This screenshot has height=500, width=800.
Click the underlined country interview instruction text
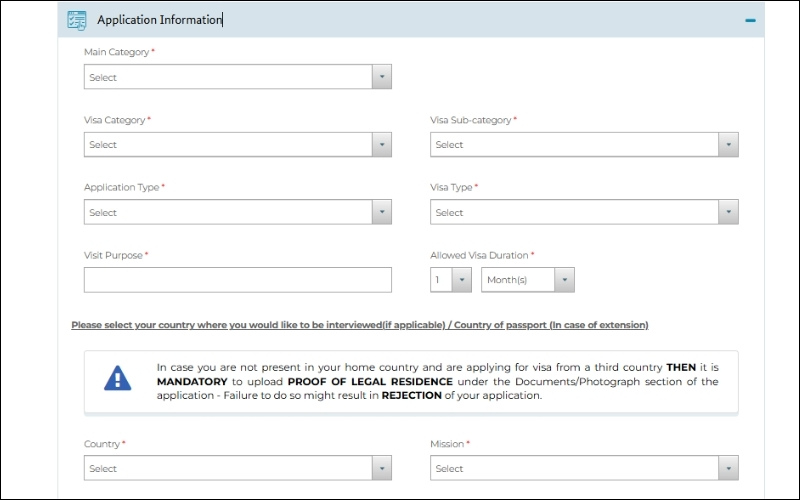point(359,325)
